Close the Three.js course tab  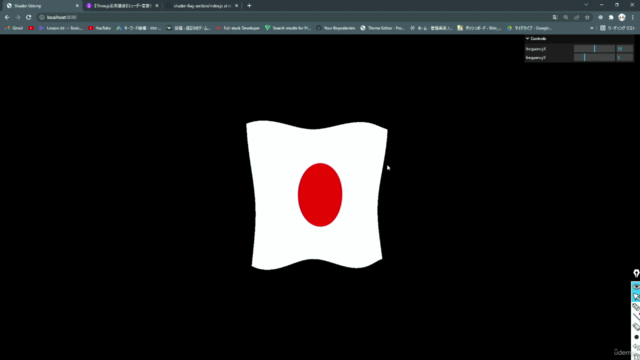point(157,6)
